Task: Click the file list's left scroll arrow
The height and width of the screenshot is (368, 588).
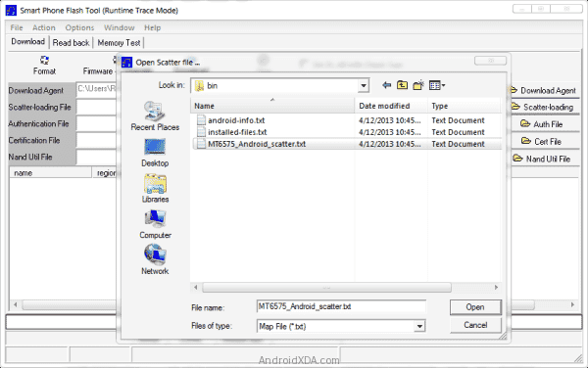Action: pyautogui.click(x=195, y=287)
